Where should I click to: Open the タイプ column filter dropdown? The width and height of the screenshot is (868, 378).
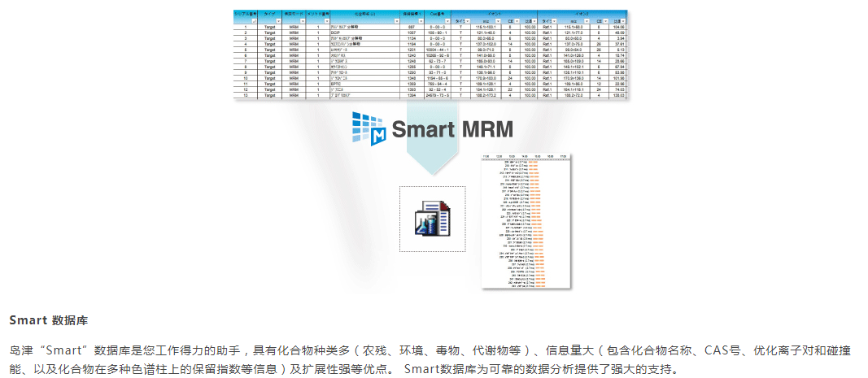[278, 22]
